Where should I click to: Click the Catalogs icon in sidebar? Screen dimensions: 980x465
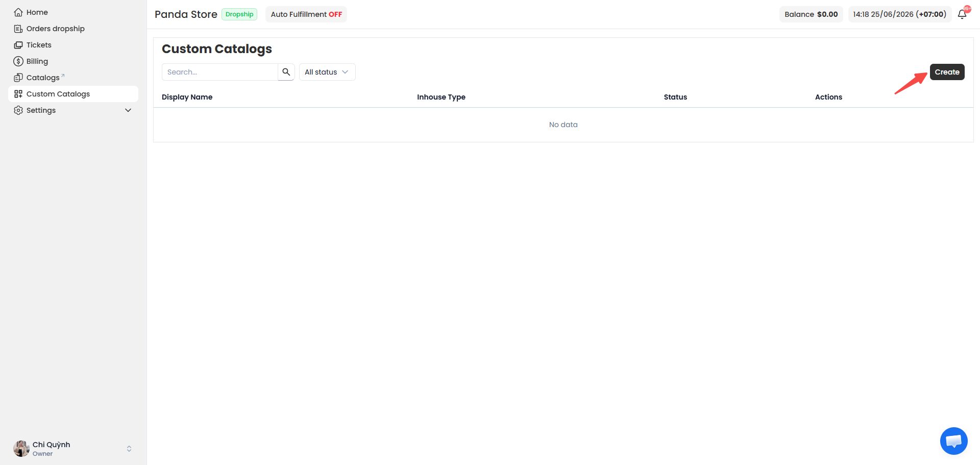[18, 78]
